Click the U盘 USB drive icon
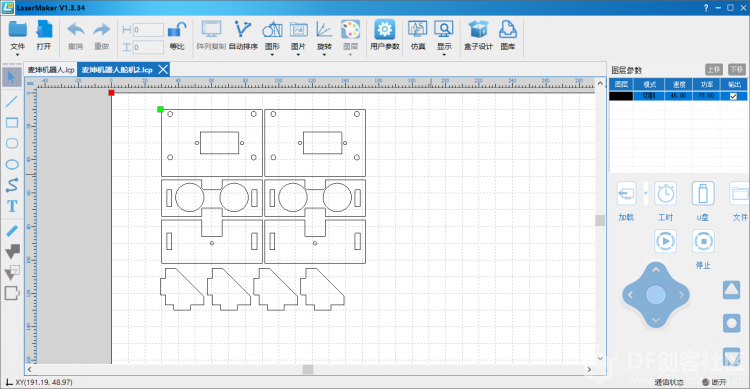Viewport: 750px width, 389px height. 703,194
